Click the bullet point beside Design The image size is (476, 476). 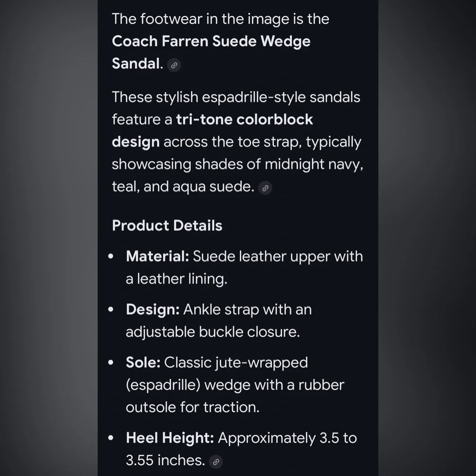pyautogui.click(x=111, y=310)
